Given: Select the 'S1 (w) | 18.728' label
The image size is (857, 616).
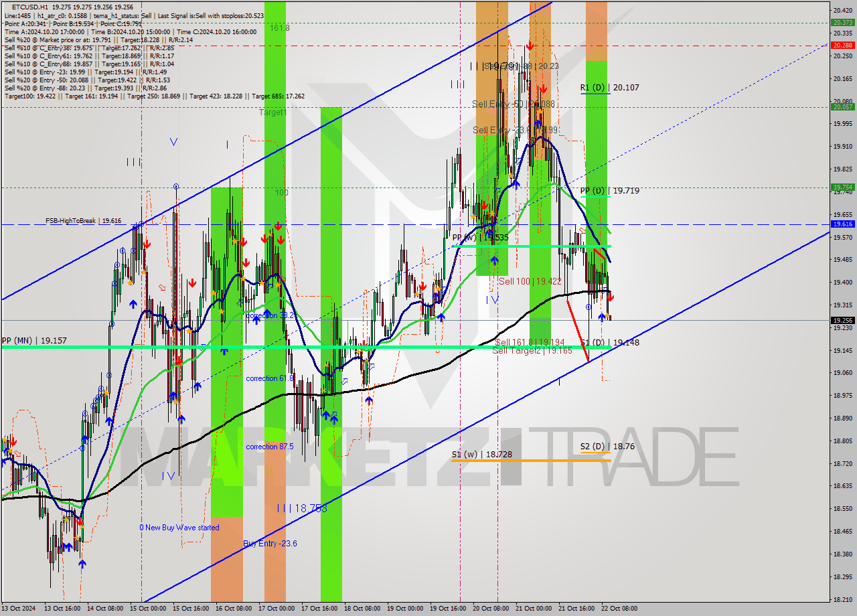Looking at the screenshot, I should click(481, 454).
